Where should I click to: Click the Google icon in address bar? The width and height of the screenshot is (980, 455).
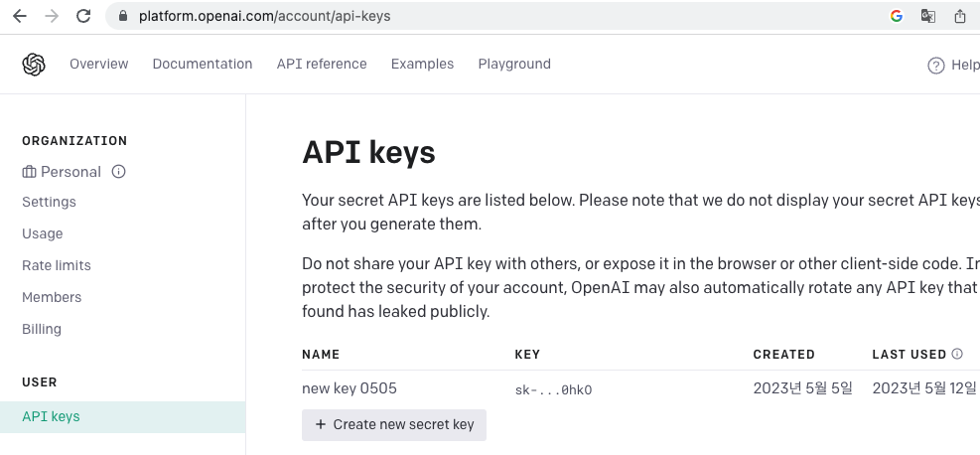tap(897, 16)
